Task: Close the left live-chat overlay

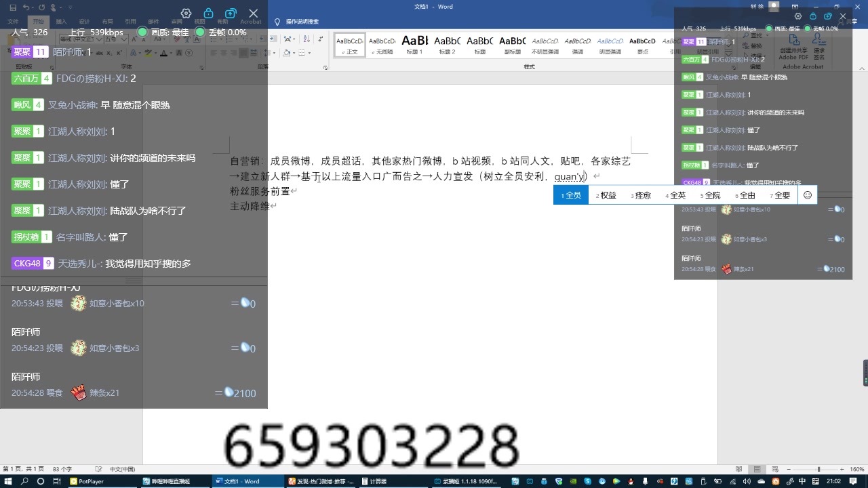Action: coord(254,14)
